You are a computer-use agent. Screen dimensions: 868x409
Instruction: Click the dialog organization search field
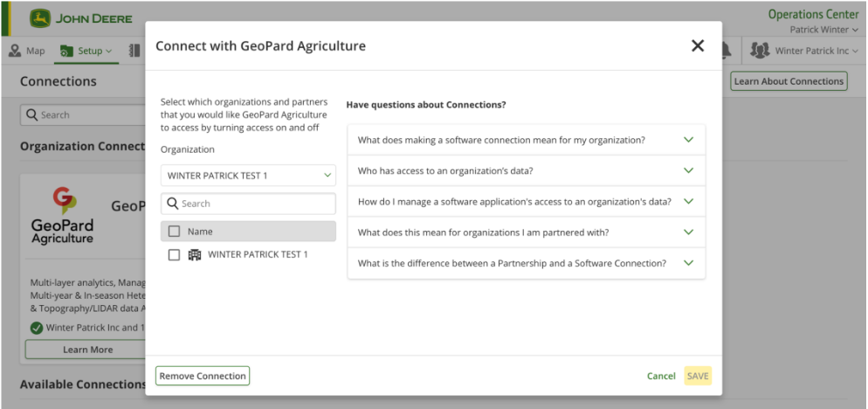pyautogui.click(x=257, y=204)
